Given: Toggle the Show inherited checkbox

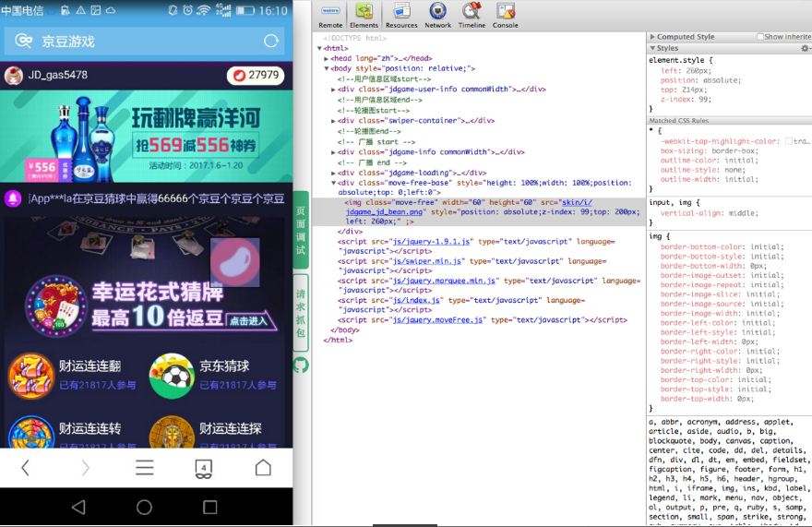Looking at the screenshot, I should click(760, 37).
